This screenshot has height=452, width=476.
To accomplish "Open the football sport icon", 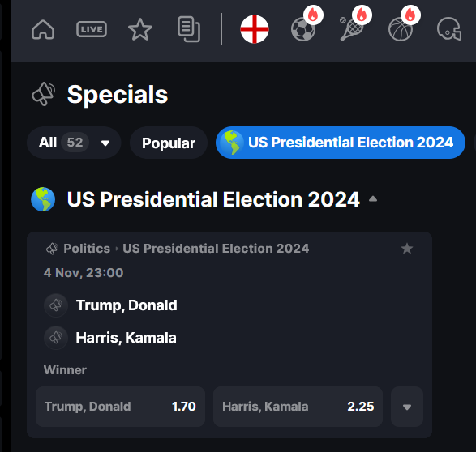I will coord(303,29).
